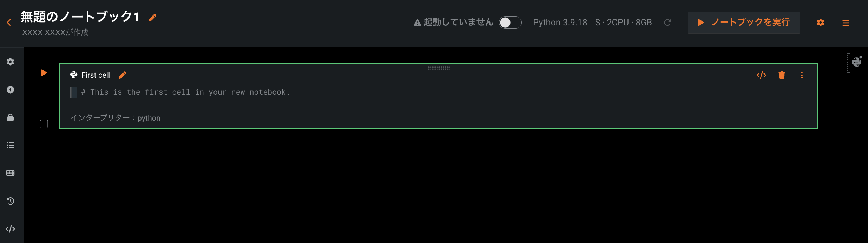Open the list outline panel in sidebar
Screen dimensions: 868x243
[11, 145]
